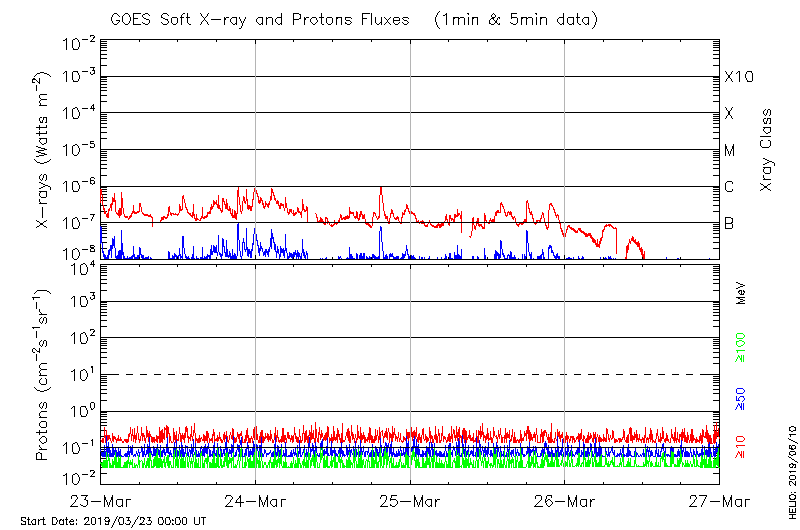The image size is (800, 530).
Task: Click the 'Protons' y-axis title
Action: pyautogui.click(x=44, y=374)
